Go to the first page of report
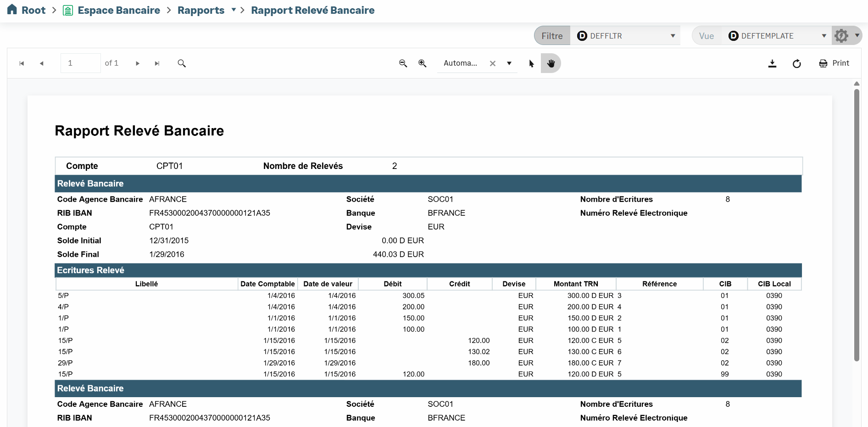This screenshot has height=427, width=868. [22, 63]
